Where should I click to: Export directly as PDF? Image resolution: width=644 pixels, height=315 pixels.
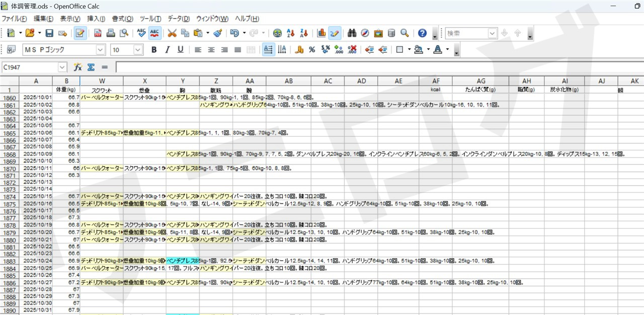pos(98,33)
